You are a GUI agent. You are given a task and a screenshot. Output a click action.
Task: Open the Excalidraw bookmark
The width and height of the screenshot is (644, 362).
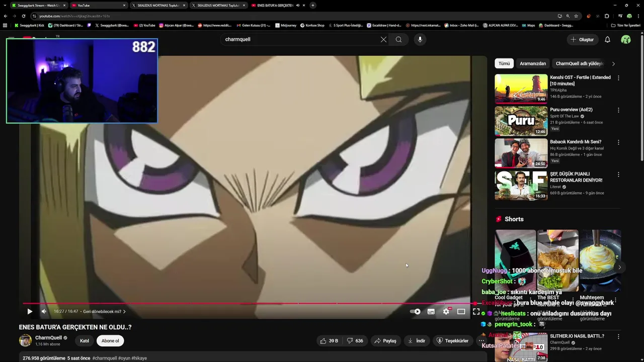pos(384,25)
